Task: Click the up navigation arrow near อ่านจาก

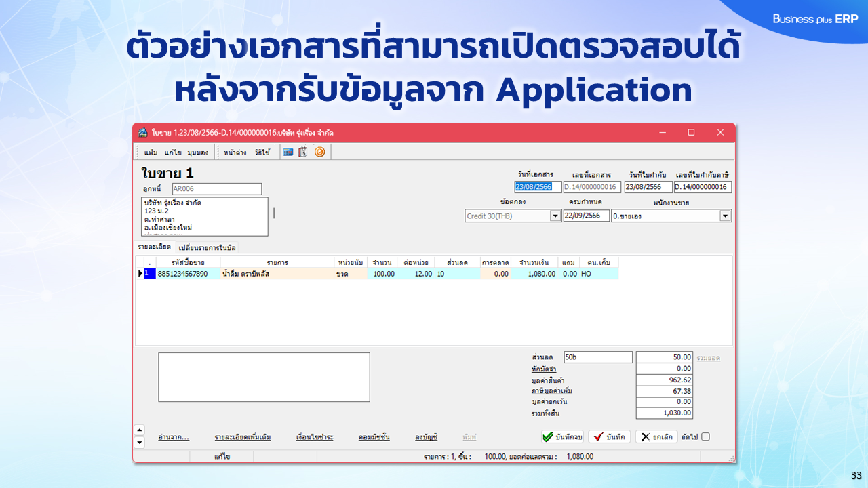Action: coord(139,429)
